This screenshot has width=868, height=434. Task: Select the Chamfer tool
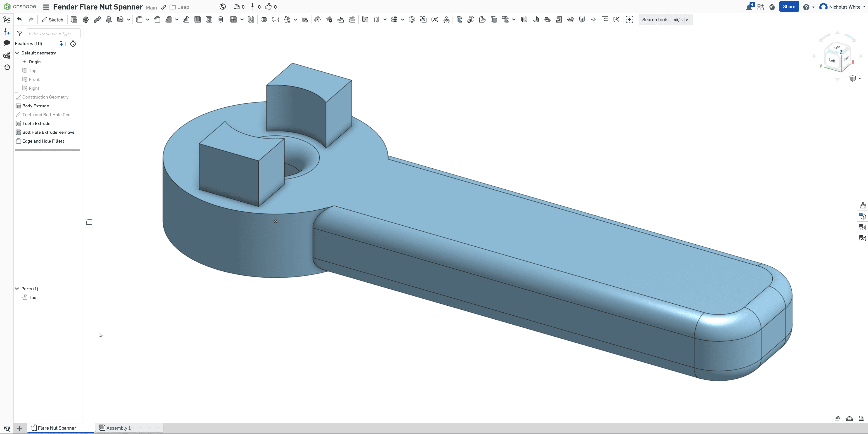[x=157, y=19]
